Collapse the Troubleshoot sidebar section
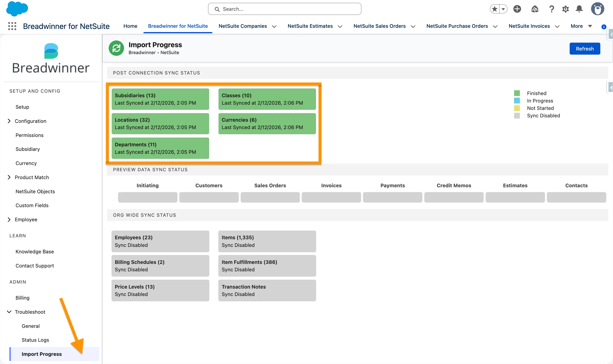Image resolution: width=613 pixels, height=364 pixels. 9,312
